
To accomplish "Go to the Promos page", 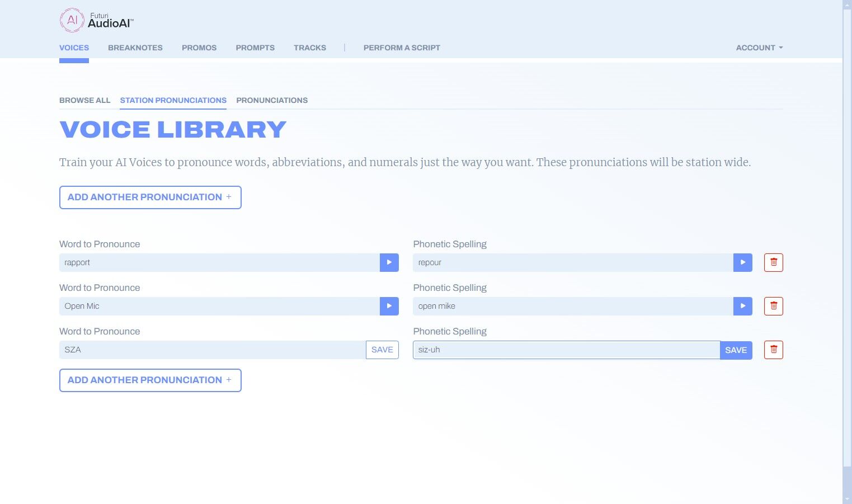I will point(199,48).
